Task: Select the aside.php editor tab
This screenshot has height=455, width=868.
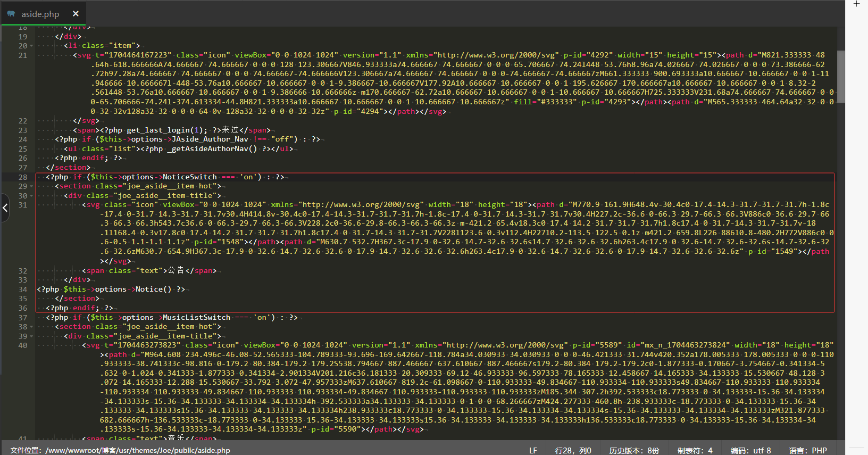Action: [x=40, y=14]
